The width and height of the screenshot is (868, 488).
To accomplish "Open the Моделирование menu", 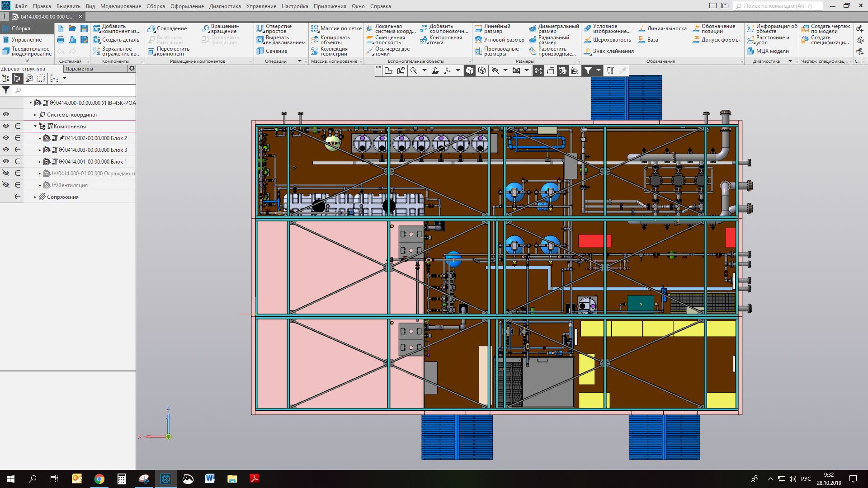I will pos(120,6).
